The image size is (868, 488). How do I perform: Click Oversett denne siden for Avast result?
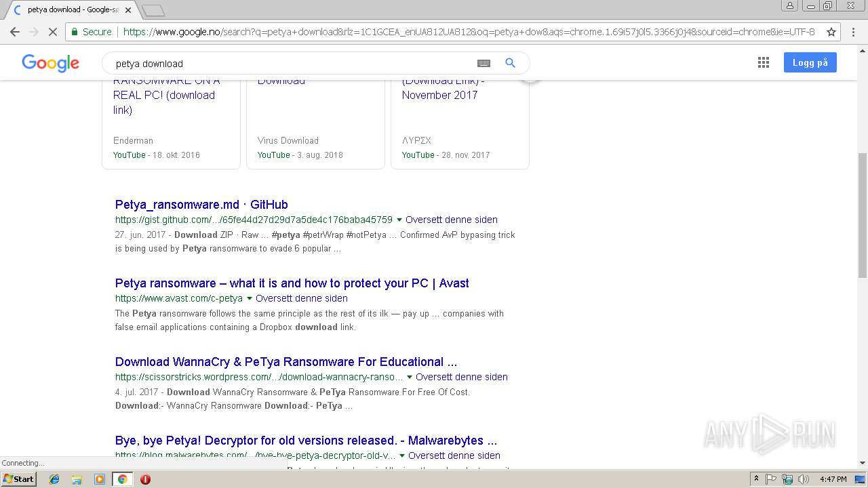[302, 298]
